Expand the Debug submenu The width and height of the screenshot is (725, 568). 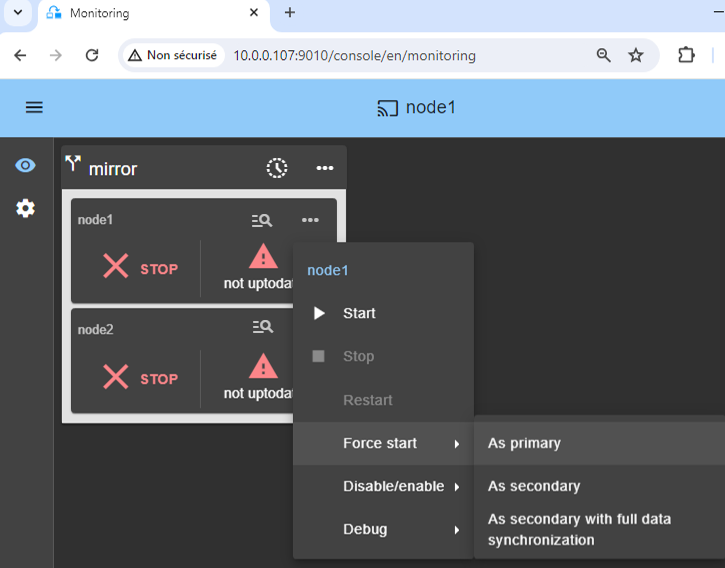point(365,529)
